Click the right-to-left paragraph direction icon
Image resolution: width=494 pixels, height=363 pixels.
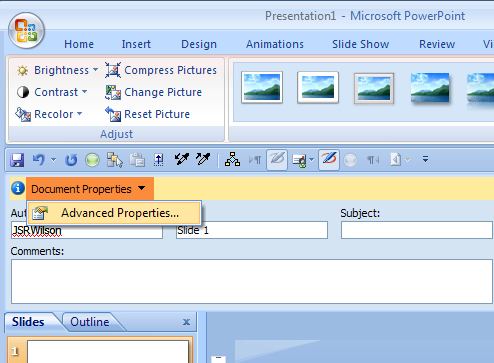coord(373,160)
